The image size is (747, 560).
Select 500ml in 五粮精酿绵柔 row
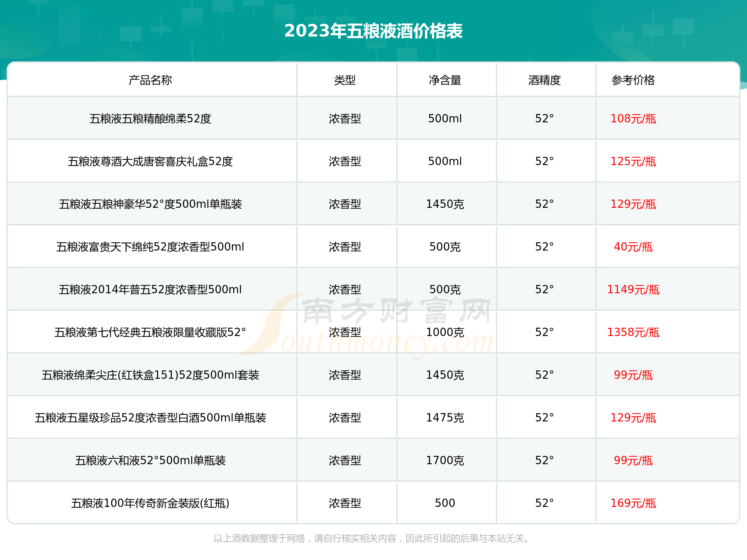click(445, 119)
